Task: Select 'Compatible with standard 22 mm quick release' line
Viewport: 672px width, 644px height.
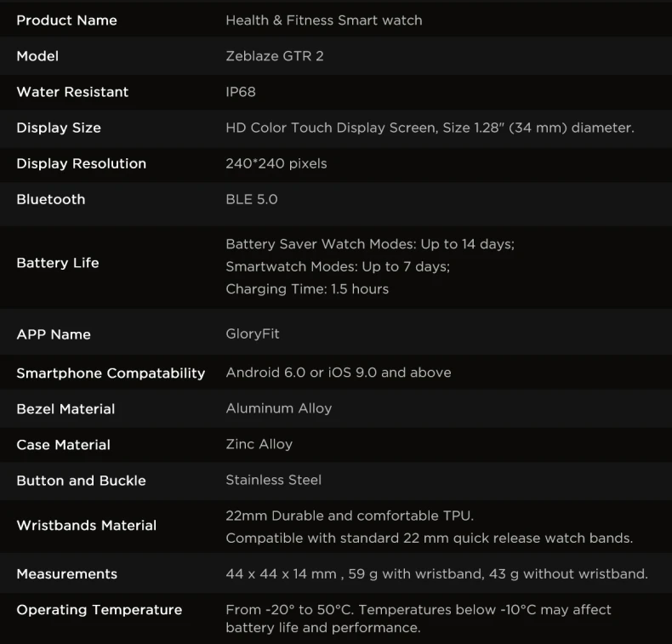Action: click(430, 539)
